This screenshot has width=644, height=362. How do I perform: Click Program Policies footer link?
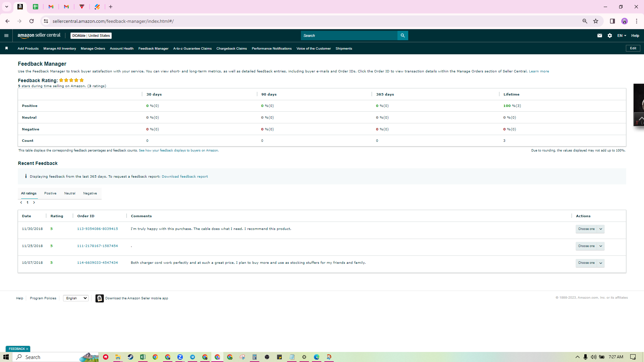[43, 298]
